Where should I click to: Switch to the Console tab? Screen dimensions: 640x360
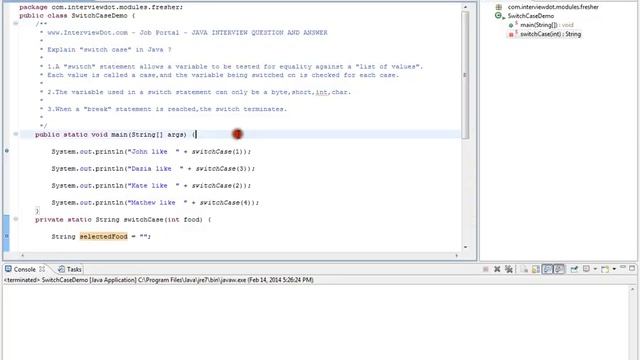(x=24, y=269)
